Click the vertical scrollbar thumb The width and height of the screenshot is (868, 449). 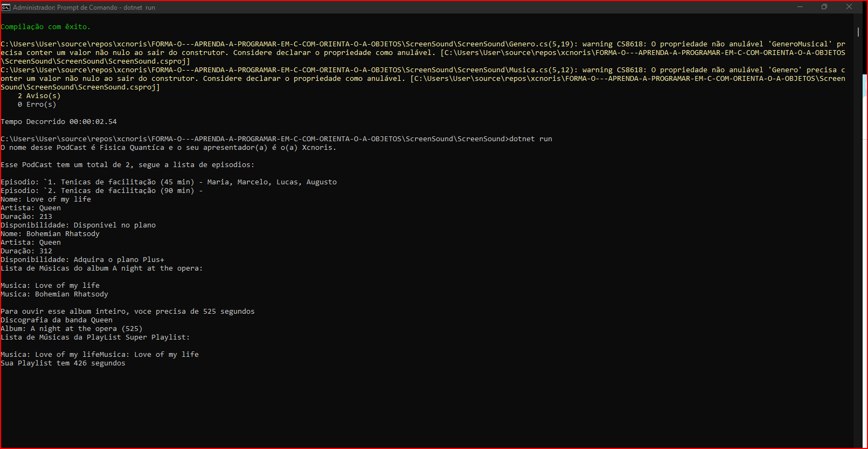pos(858,32)
